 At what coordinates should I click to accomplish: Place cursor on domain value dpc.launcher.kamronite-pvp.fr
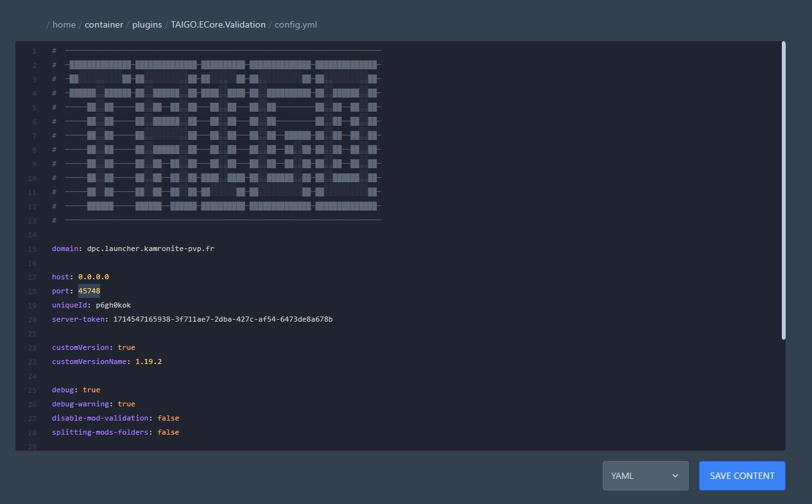point(150,248)
